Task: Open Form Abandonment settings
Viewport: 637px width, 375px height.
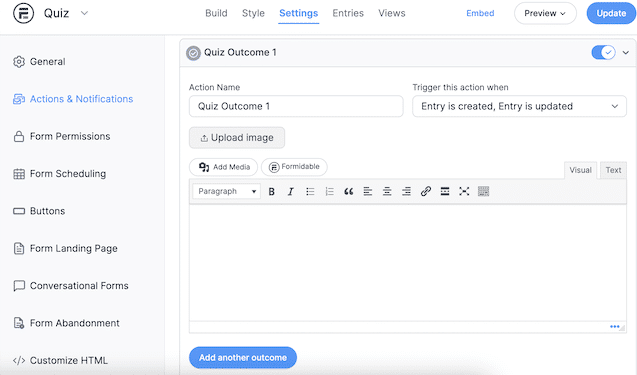Action: tap(75, 323)
